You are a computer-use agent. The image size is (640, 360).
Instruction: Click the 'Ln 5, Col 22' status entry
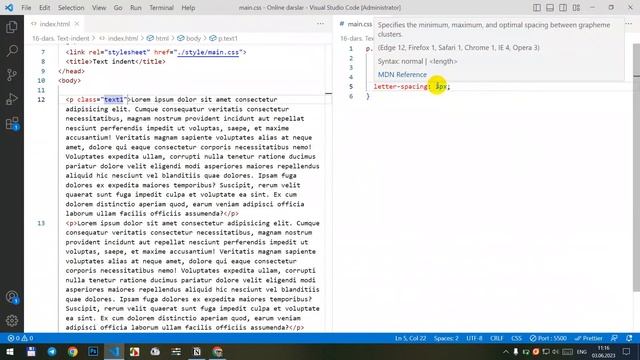[x=410, y=338]
